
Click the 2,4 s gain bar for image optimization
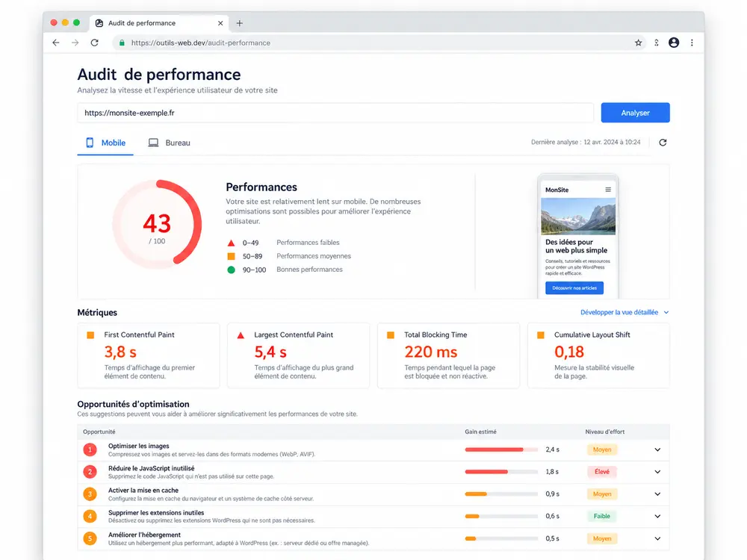(501, 449)
